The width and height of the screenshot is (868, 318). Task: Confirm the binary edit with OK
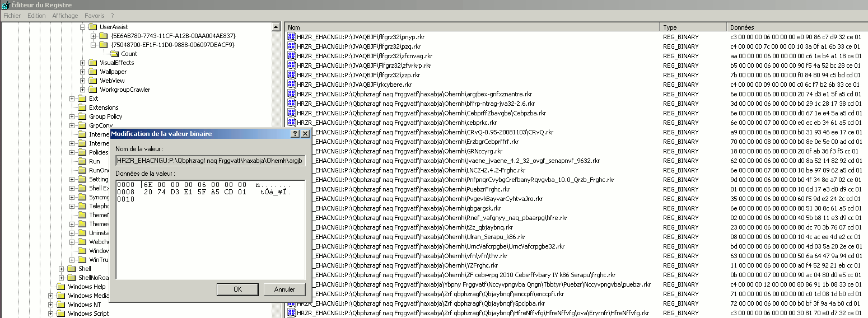pos(237,289)
